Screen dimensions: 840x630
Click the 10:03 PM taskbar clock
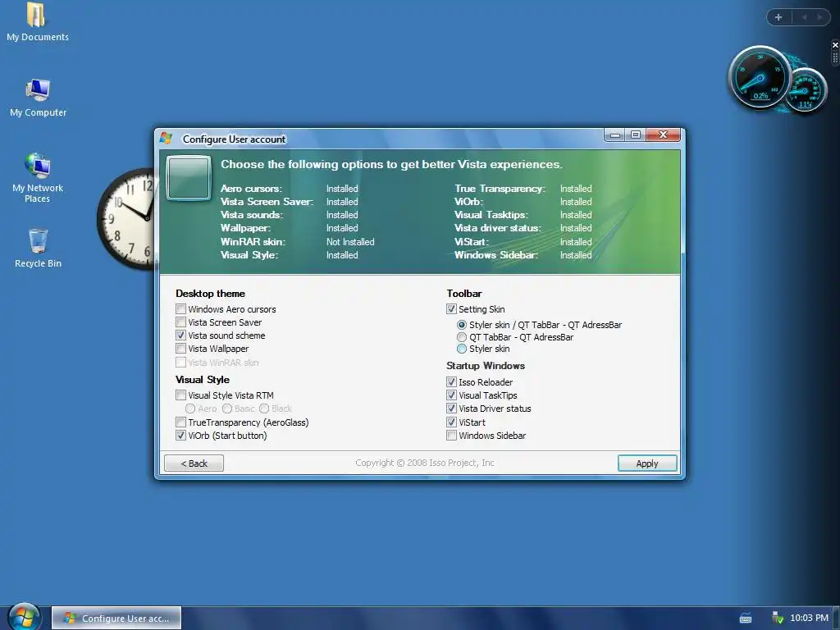pos(809,618)
